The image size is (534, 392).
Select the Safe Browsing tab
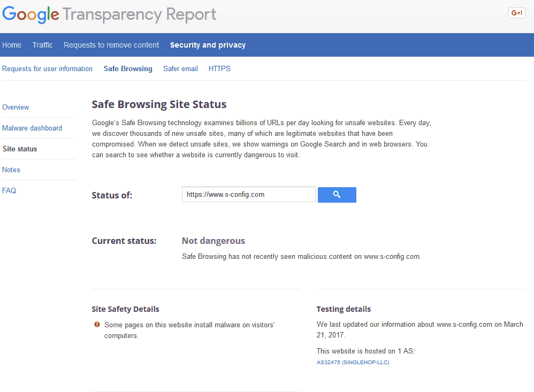point(128,69)
